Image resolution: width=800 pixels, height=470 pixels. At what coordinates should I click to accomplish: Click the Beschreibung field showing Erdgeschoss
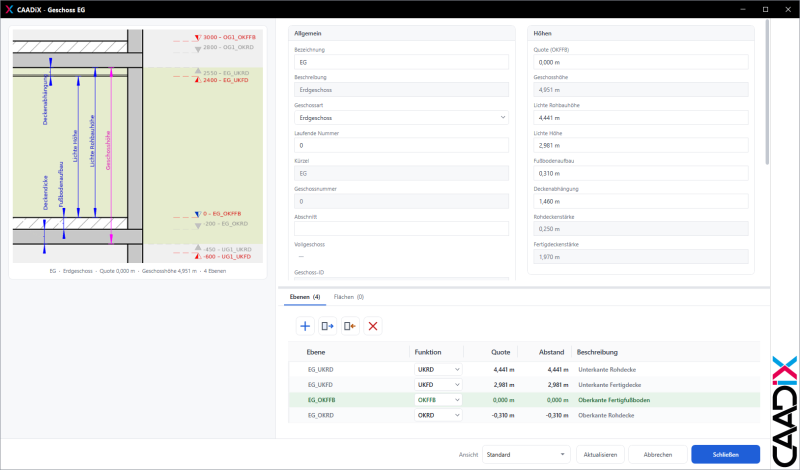click(x=401, y=90)
